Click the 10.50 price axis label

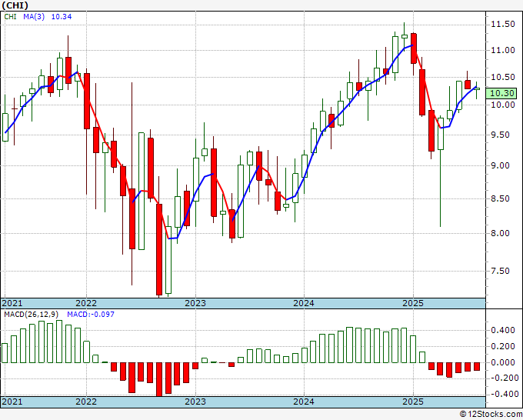coord(502,78)
